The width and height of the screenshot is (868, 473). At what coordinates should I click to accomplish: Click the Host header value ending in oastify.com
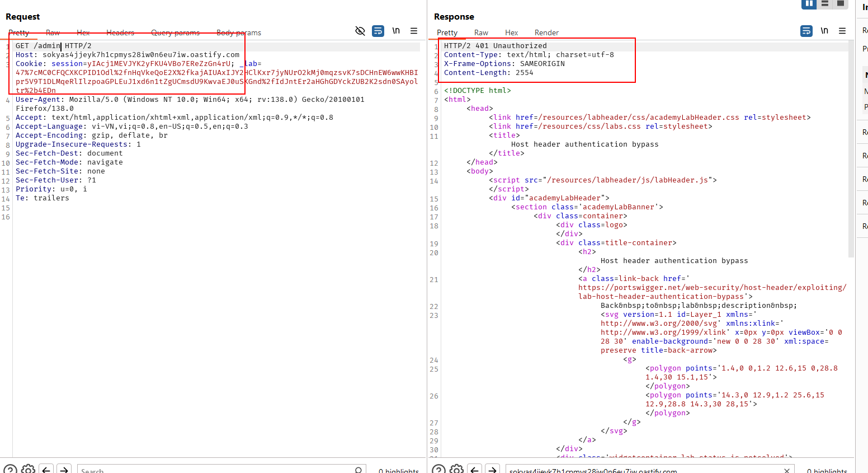point(141,55)
